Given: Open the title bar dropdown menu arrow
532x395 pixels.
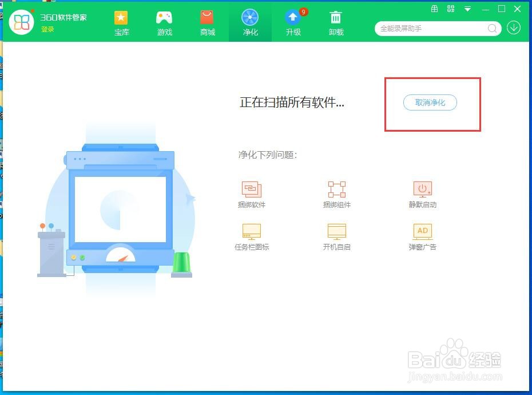Looking at the screenshot, I should point(467,9).
